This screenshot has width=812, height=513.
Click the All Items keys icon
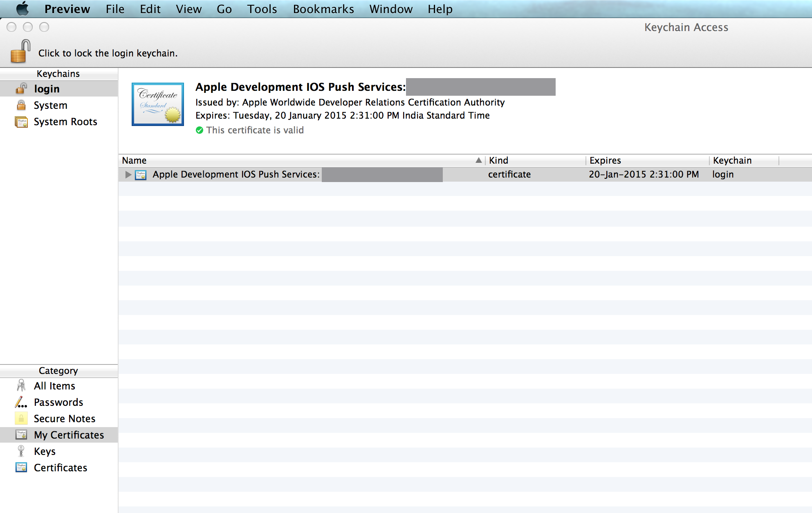coord(21,385)
